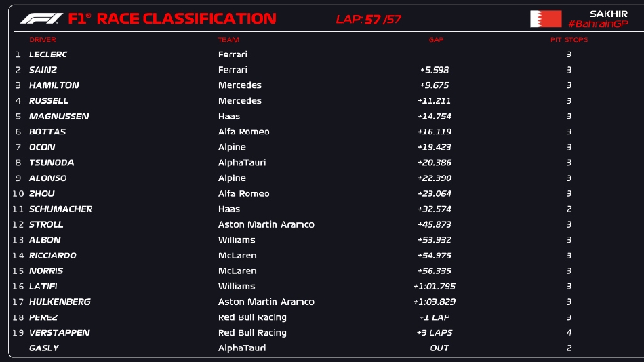Select the TEAM column header
Screen dimensions: 644x362
tap(228, 40)
